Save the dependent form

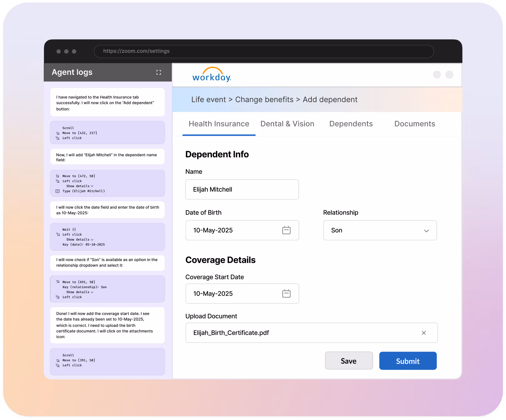pos(349,361)
